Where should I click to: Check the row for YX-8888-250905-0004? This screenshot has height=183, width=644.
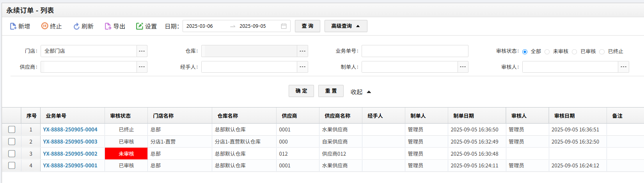click(12, 129)
